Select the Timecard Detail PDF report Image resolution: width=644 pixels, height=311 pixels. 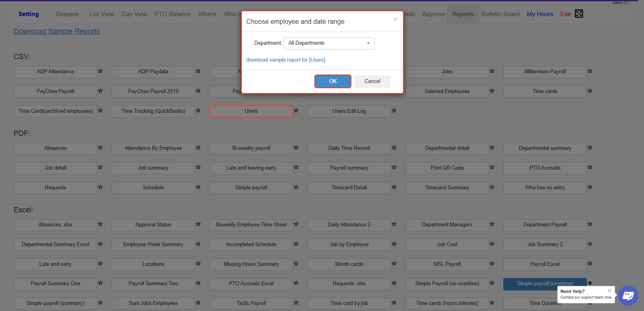[x=349, y=188]
